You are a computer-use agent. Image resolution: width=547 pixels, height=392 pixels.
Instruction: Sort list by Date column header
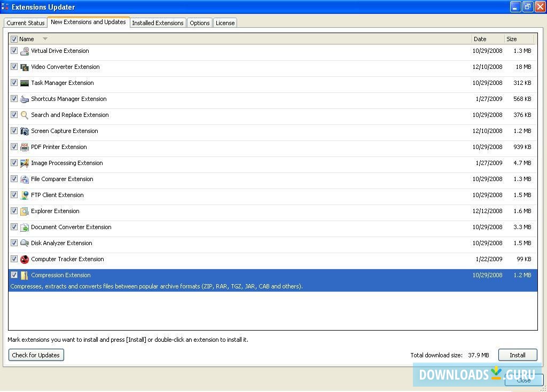[488, 39]
